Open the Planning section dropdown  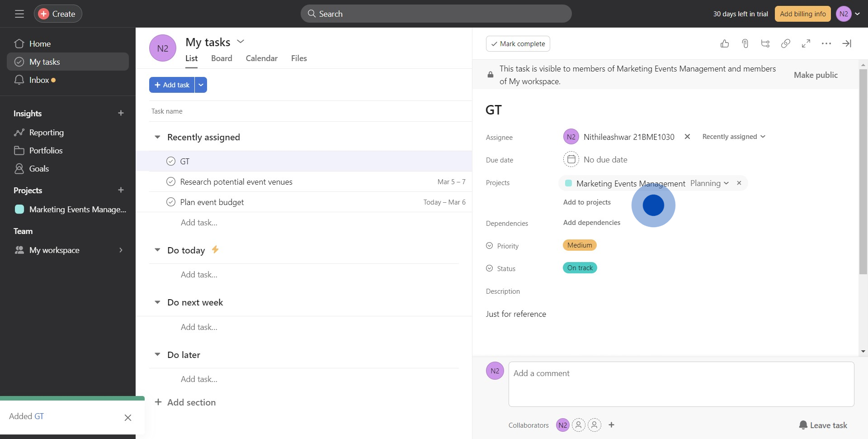(709, 183)
